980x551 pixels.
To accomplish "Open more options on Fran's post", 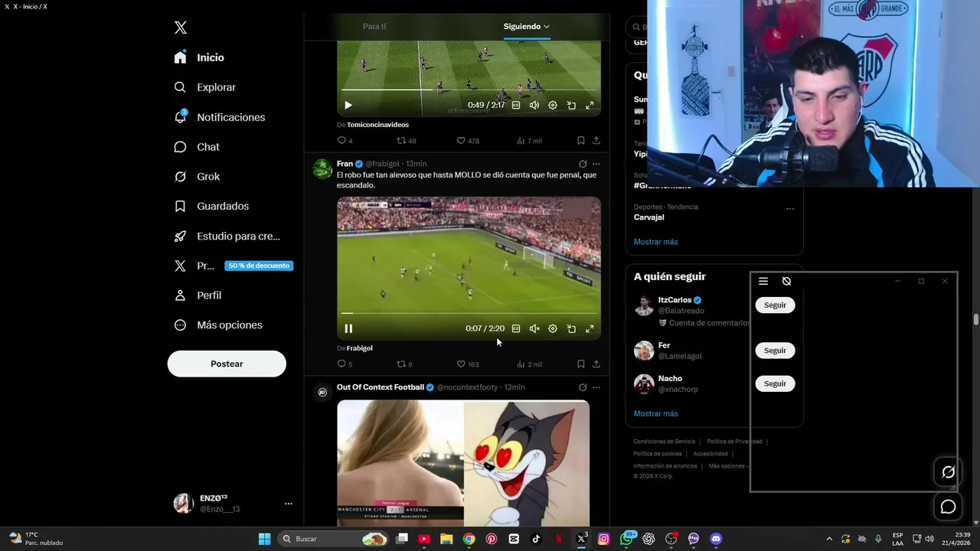I will [596, 164].
